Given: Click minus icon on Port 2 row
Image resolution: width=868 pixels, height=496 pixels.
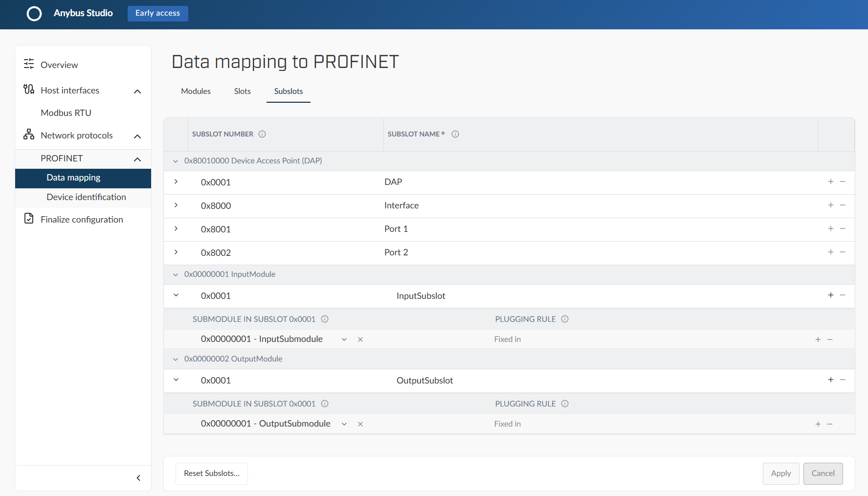Looking at the screenshot, I should [x=843, y=252].
